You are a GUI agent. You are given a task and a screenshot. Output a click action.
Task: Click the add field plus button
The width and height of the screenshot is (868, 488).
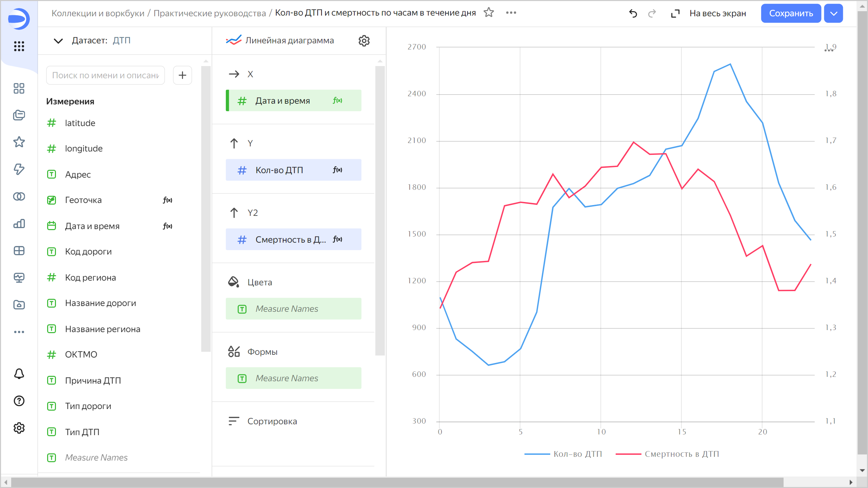(x=182, y=75)
